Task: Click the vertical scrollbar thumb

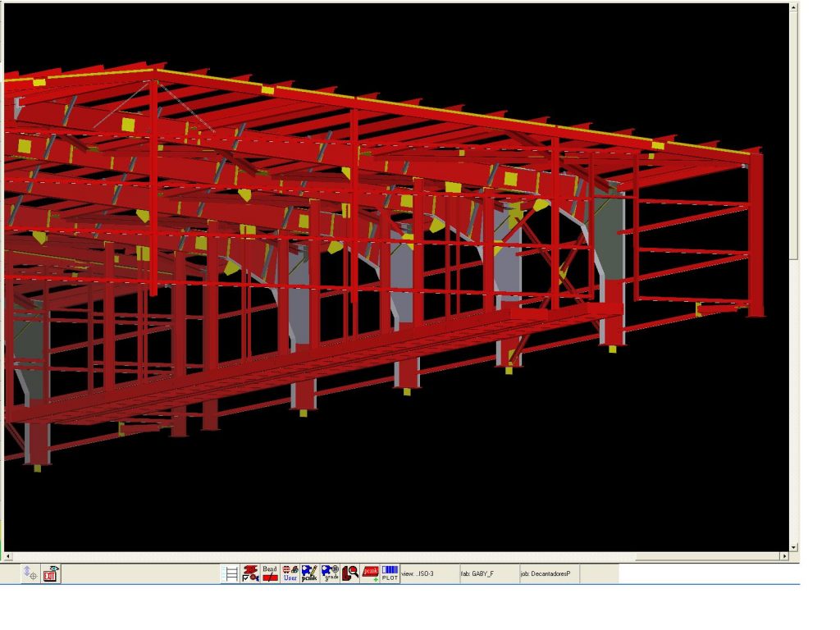Action: pos(794,136)
